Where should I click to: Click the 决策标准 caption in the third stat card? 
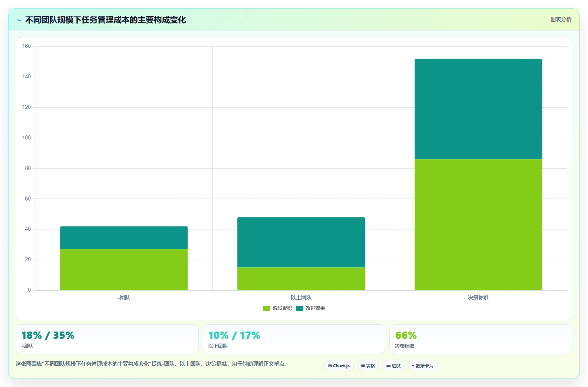pos(405,346)
